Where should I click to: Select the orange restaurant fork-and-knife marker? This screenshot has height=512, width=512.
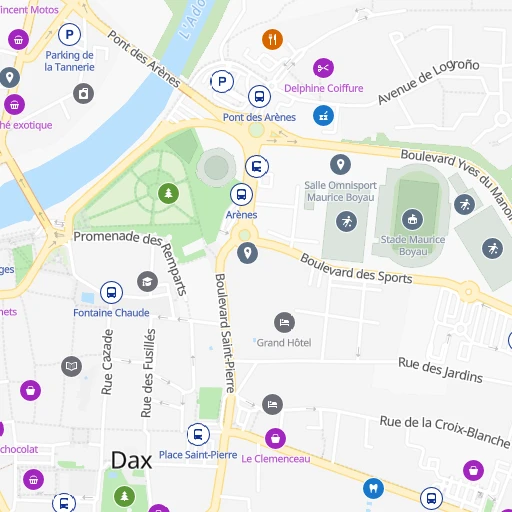tap(272, 39)
